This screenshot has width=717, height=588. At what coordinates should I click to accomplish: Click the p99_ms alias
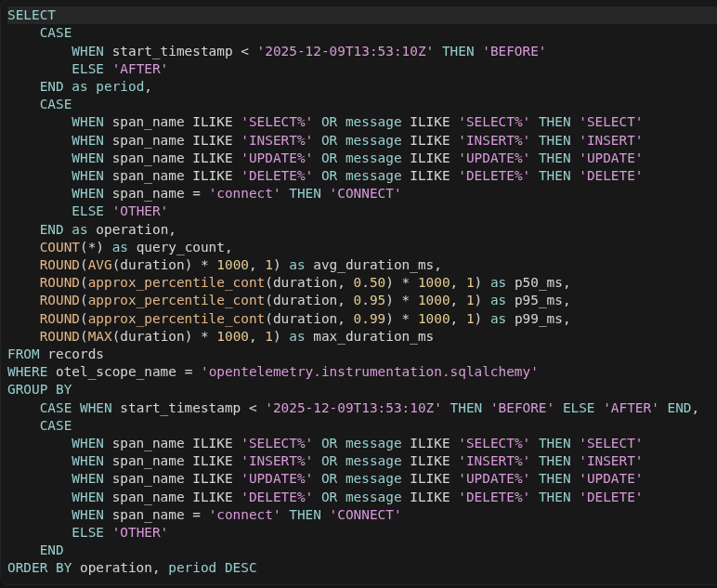click(538, 319)
